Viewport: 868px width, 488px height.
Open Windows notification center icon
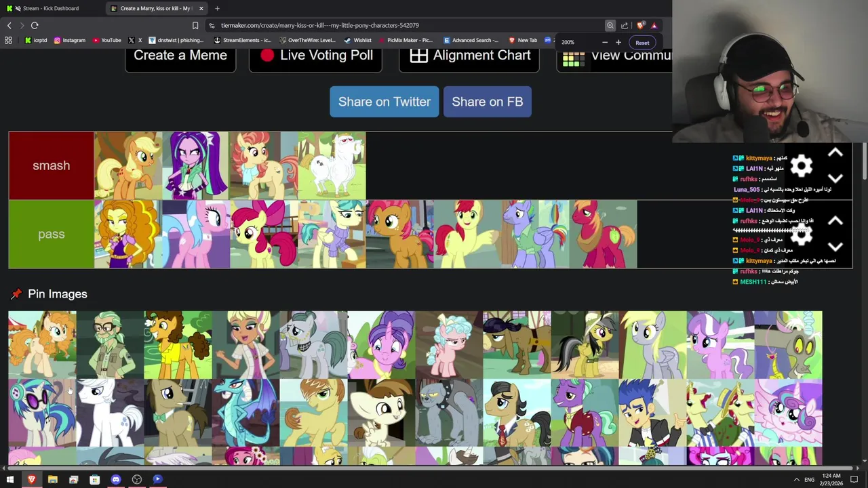[x=854, y=479]
